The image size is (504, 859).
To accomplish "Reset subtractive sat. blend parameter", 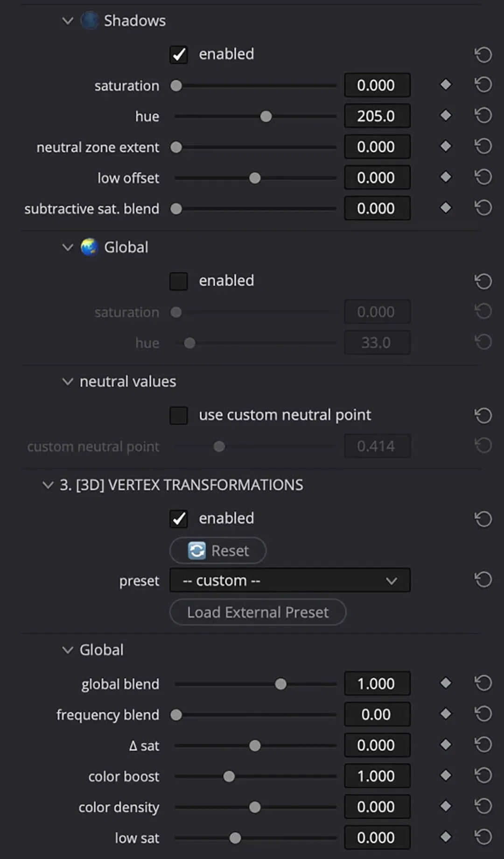I will point(483,208).
